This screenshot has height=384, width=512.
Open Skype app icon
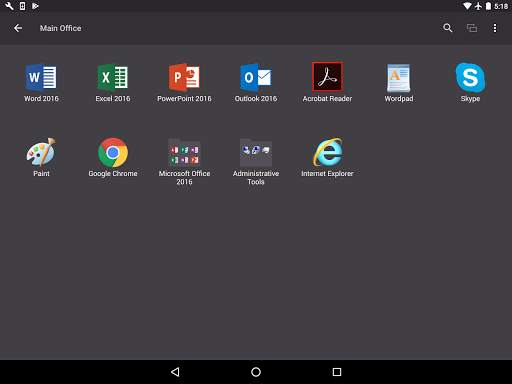coord(470,77)
